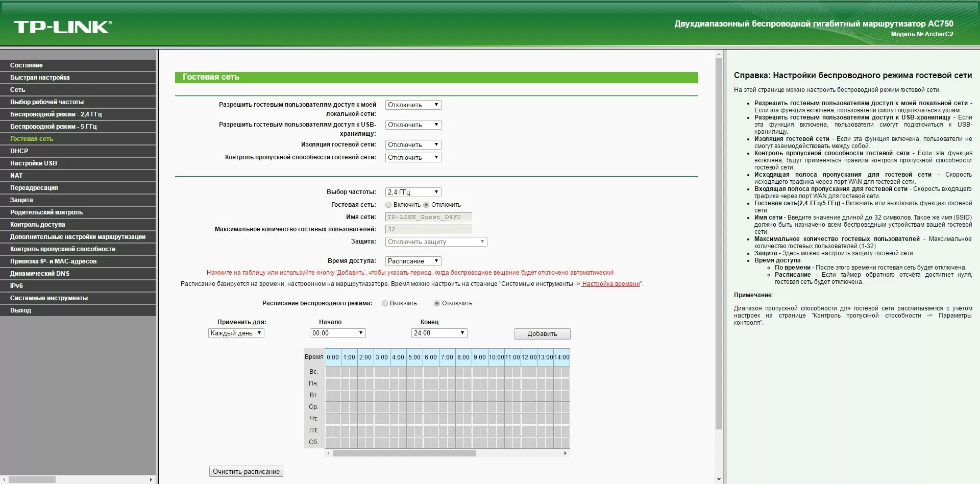Image resolution: width=980 pixels, height=484 pixels.
Task: Open Быстрая настройка in sidebar
Action: pos(78,78)
